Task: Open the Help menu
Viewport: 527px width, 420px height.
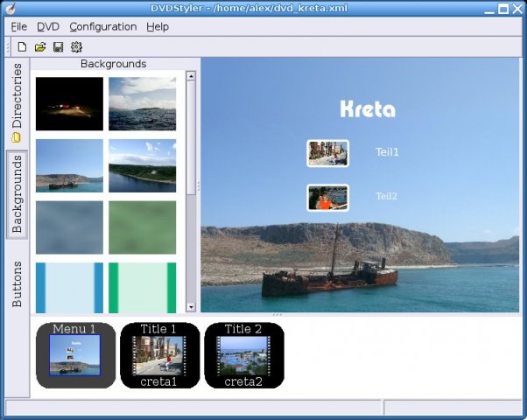Action: 158,26
